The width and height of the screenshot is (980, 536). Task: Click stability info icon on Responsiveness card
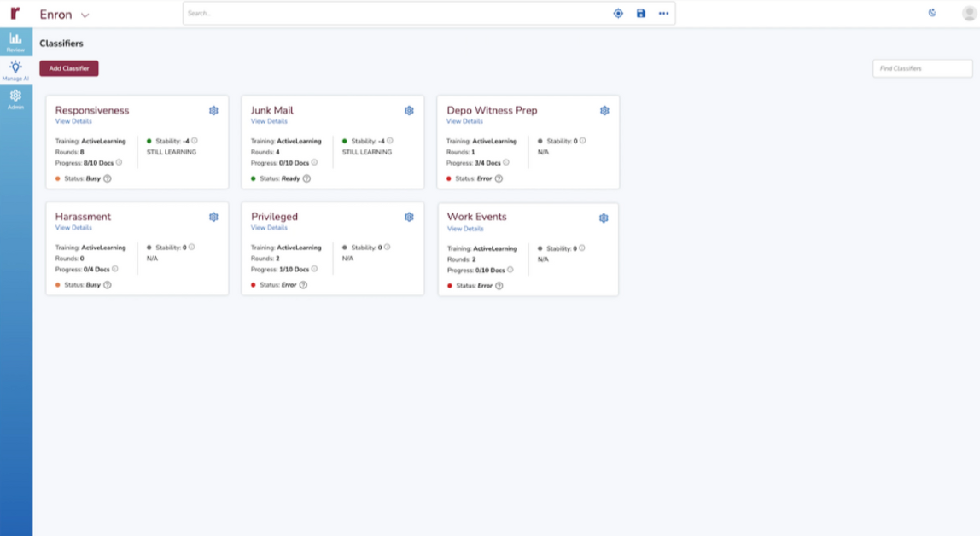tap(195, 141)
